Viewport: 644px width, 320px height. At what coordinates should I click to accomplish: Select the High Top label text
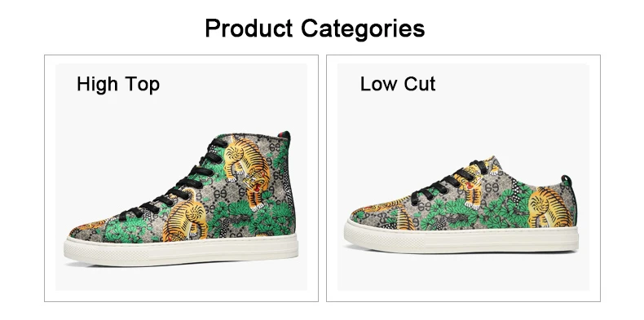pos(118,84)
